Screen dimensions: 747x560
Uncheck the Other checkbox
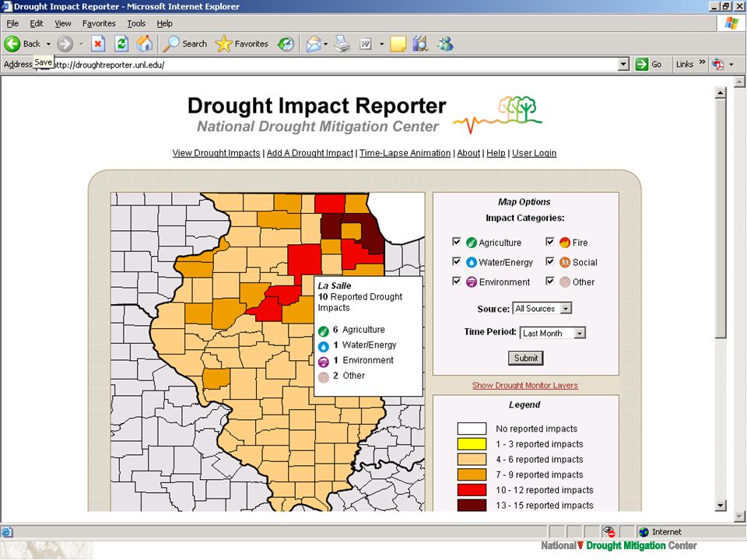(x=550, y=281)
